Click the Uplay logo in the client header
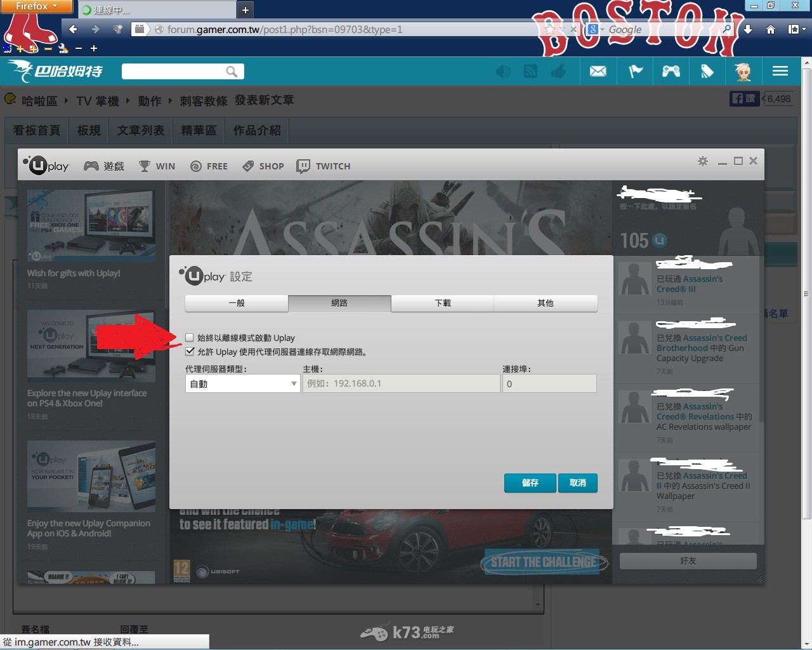Viewport: 812px width, 650px height. [46, 166]
